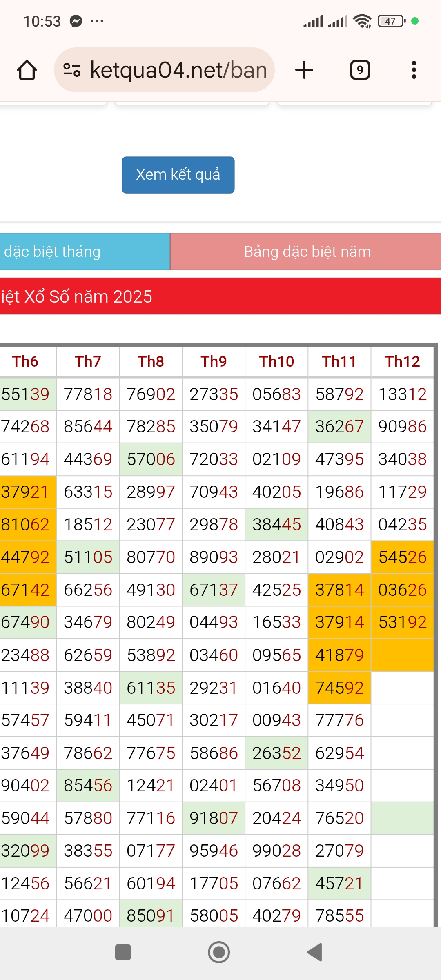This screenshot has width=441, height=980.
Task: Select cell with number 77776
Action: click(x=340, y=720)
